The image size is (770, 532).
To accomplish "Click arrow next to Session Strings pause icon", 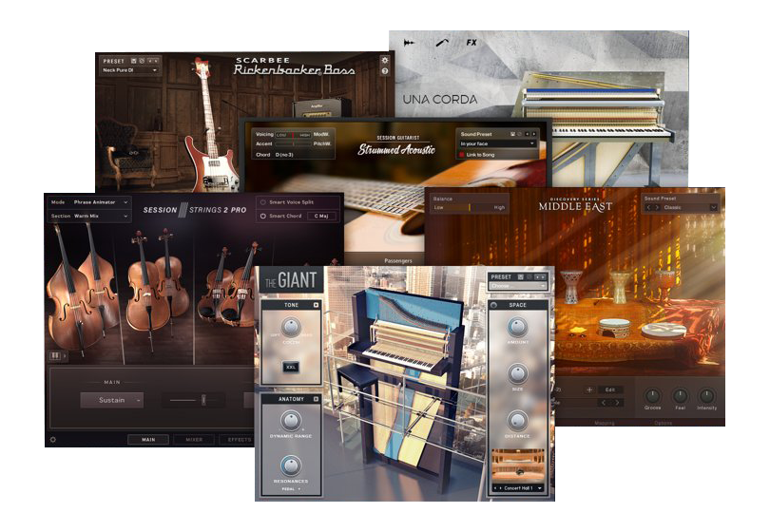I will coord(65,355).
